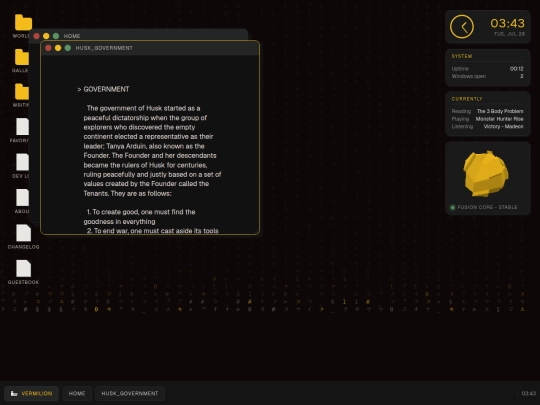Image resolution: width=540 pixels, height=405 pixels.
Task: Minimize HUSK_GOVERNMENT window with yellow button
Action: click(58, 48)
